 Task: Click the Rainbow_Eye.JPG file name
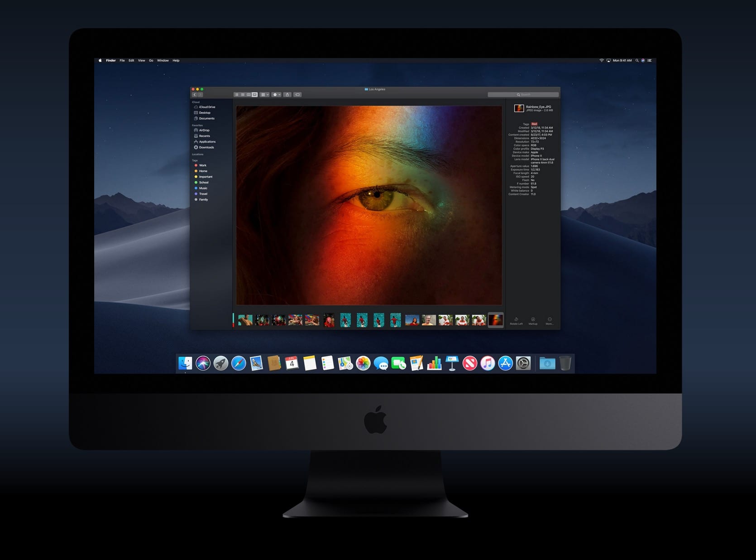(x=538, y=107)
